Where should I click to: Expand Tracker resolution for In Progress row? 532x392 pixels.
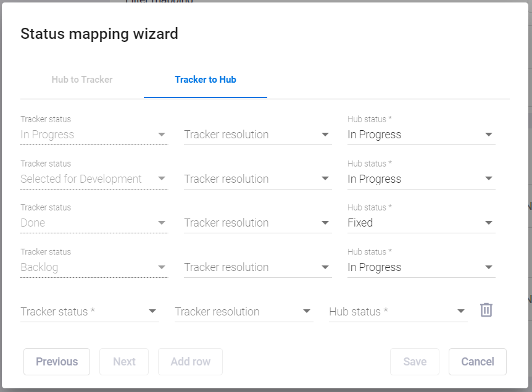257,135
